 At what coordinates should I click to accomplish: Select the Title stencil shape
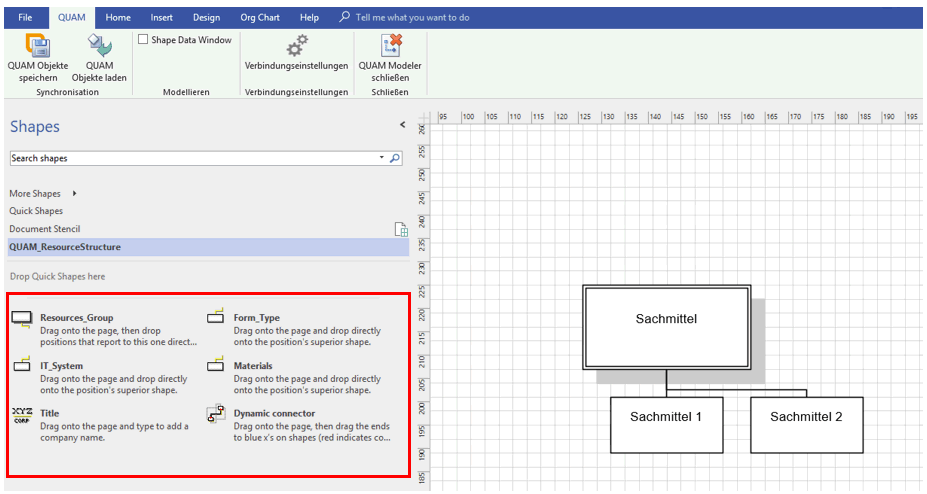click(x=22, y=414)
